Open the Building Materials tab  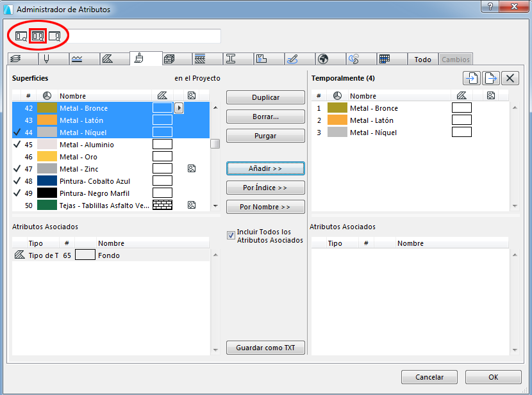[177, 59]
